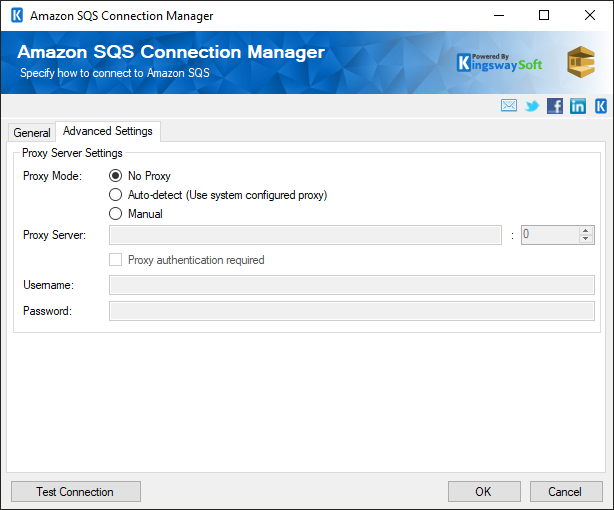This screenshot has height=510, width=614.
Task: Click the 'Proxy Server Settings' group label
Action: (x=72, y=153)
